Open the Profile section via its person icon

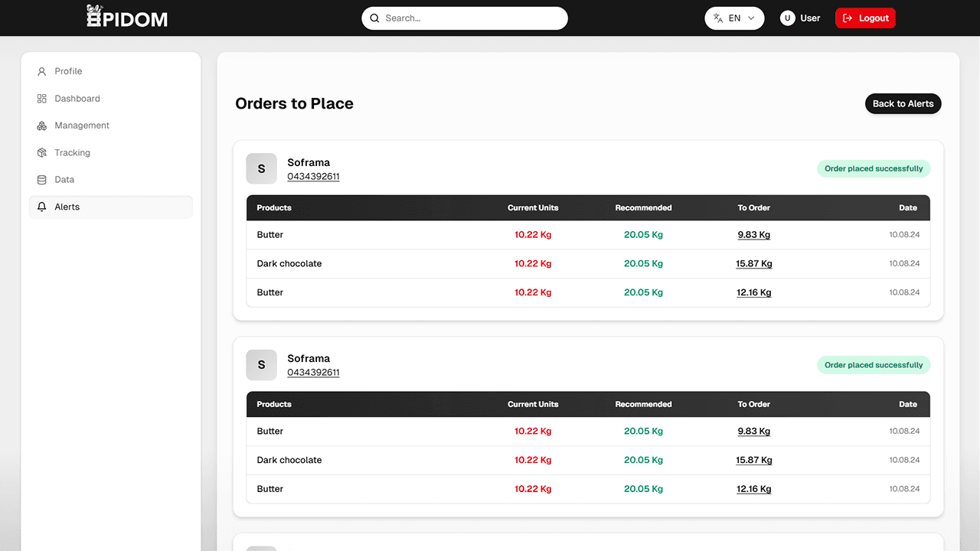click(41, 71)
